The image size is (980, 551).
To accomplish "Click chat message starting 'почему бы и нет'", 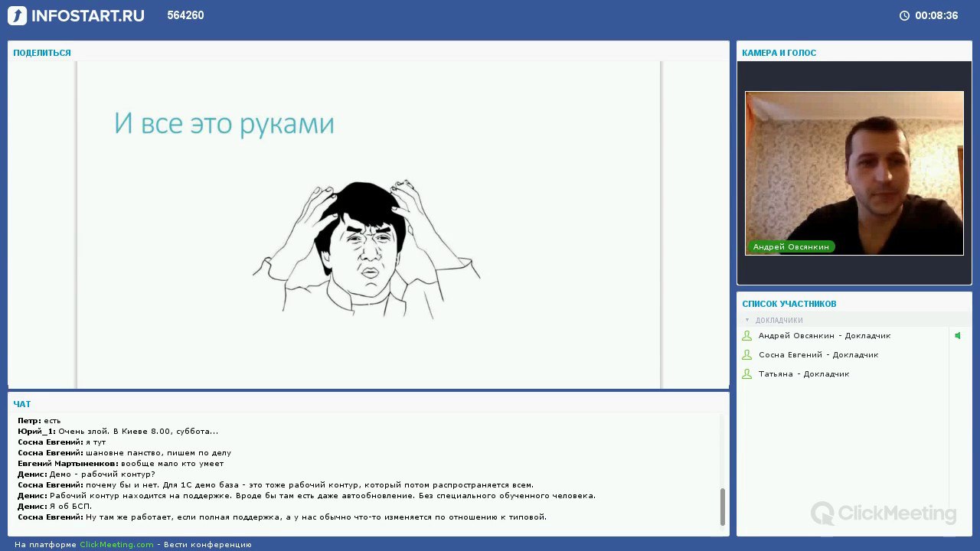I will click(276, 485).
